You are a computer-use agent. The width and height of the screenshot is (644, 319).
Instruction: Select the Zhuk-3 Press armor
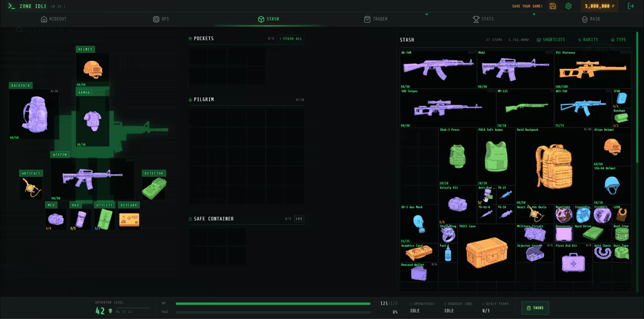coord(457,156)
